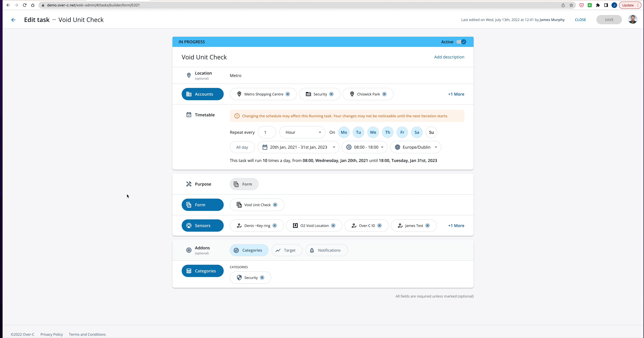Image resolution: width=644 pixels, height=338 pixels.
Task: Bookmark this page with star icon
Action: coord(571,5)
